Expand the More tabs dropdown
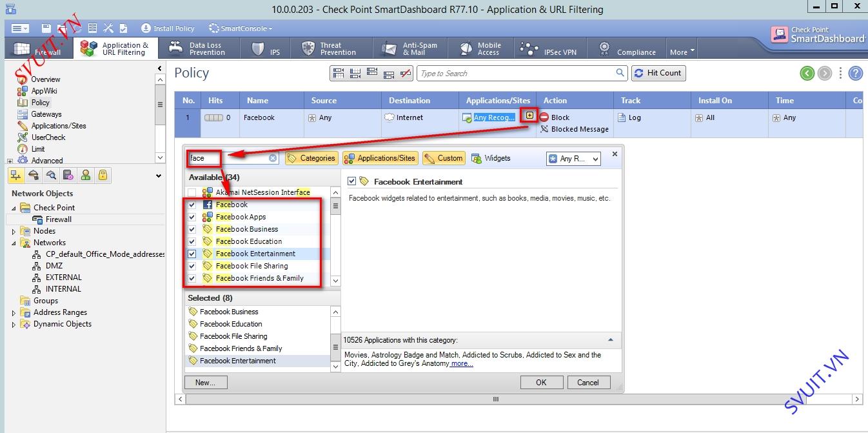Image resolution: width=868 pixels, height=433 pixels. point(682,52)
